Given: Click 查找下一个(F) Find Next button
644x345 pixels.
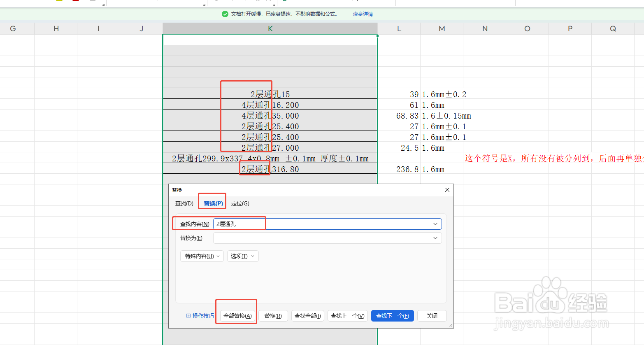Looking at the screenshot, I should (393, 316).
